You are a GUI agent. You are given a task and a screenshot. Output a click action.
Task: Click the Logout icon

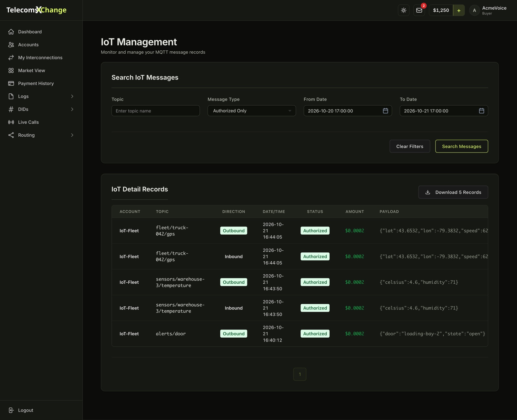[11, 410]
